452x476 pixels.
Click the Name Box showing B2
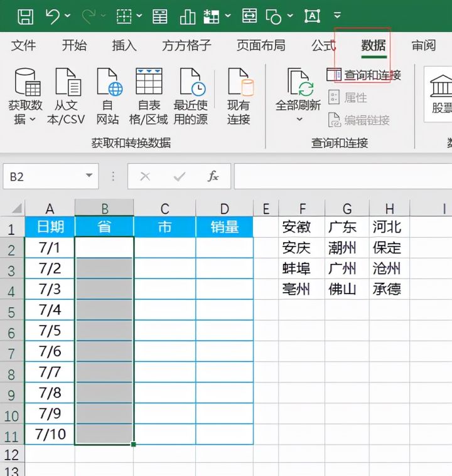pos(44,176)
